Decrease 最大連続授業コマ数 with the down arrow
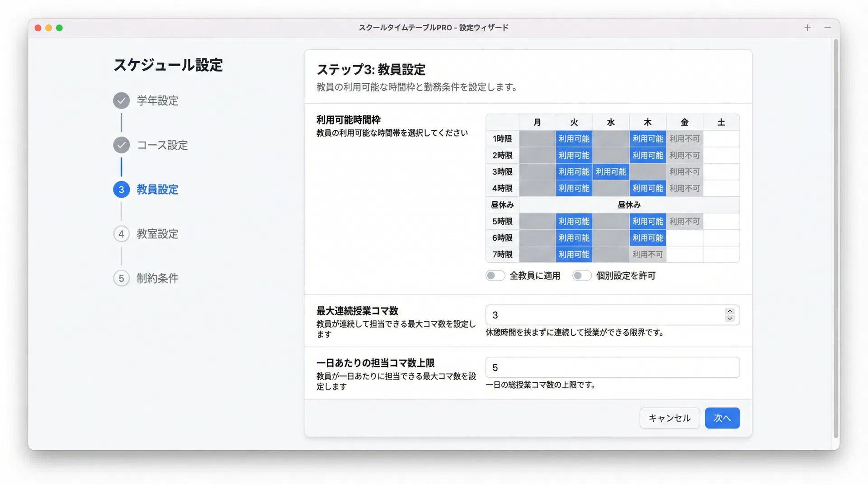 click(729, 319)
